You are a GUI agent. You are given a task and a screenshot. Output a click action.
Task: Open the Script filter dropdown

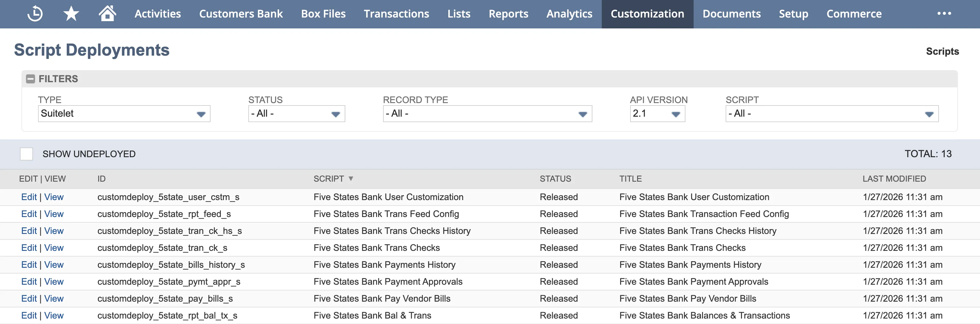coord(832,114)
